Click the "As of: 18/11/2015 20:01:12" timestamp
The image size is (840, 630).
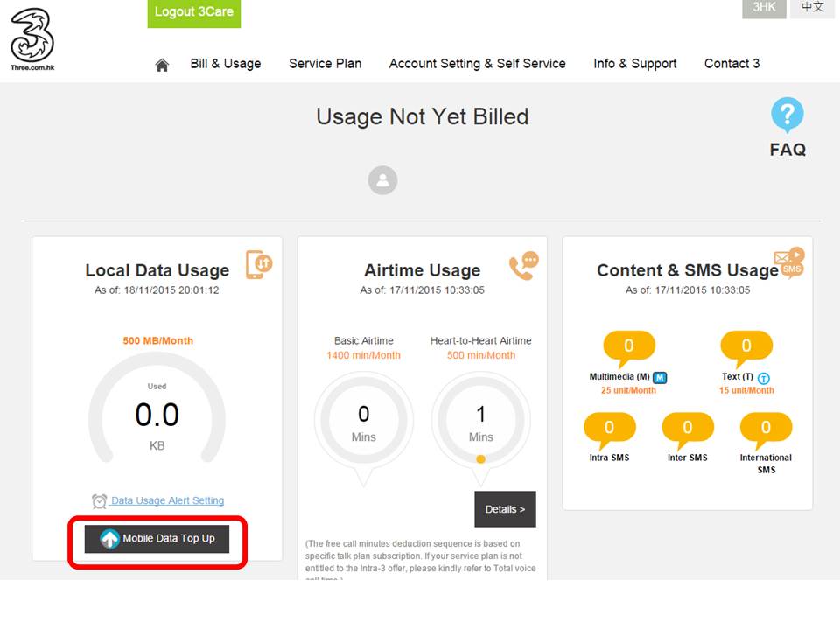157,290
